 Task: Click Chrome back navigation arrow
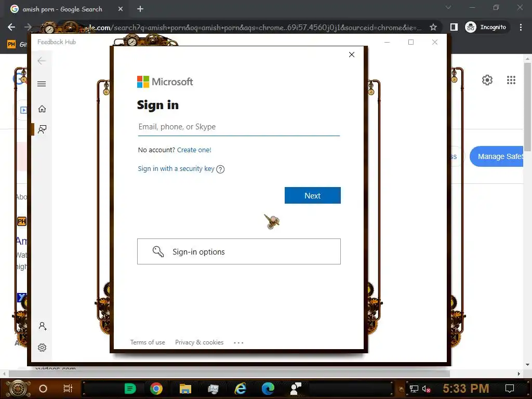pos(11,27)
